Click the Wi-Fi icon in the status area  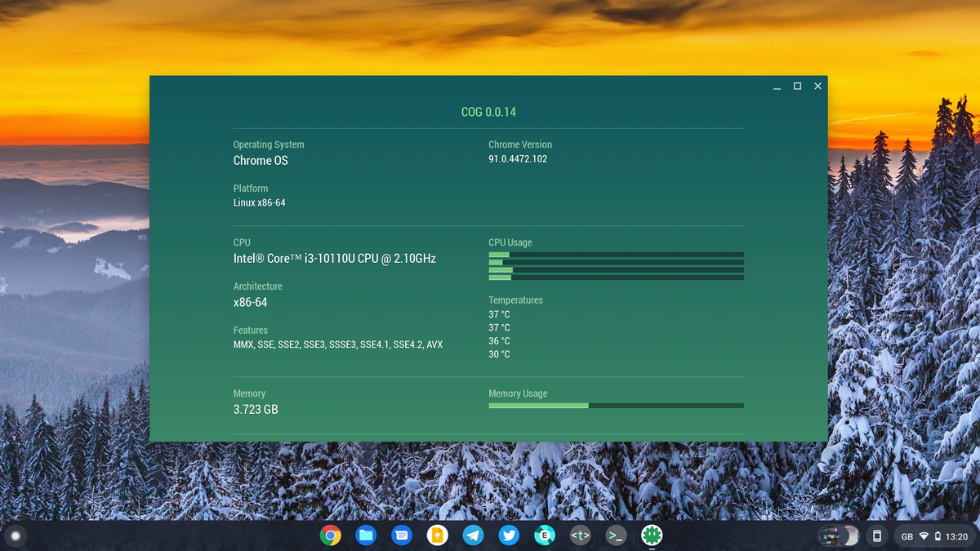(925, 536)
